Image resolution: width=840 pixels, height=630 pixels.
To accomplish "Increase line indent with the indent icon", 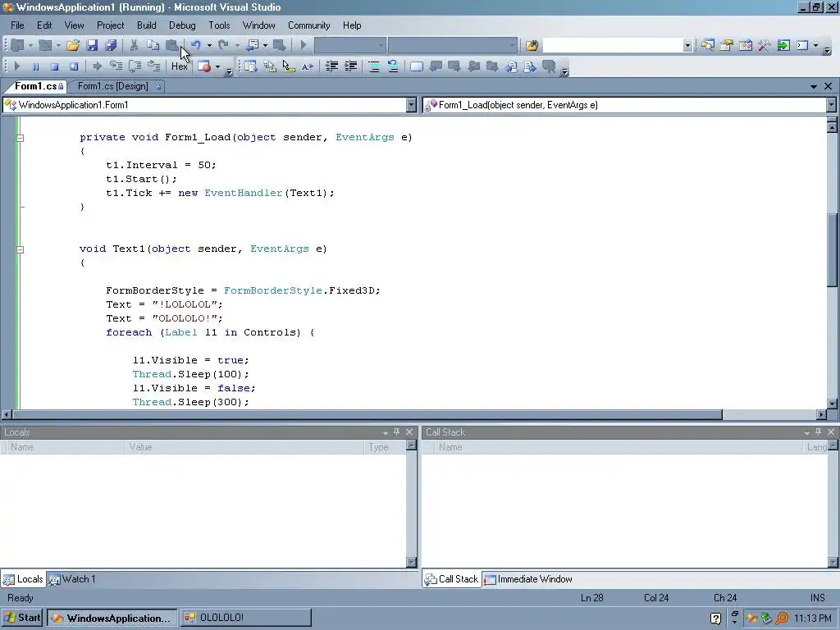I will [351, 66].
